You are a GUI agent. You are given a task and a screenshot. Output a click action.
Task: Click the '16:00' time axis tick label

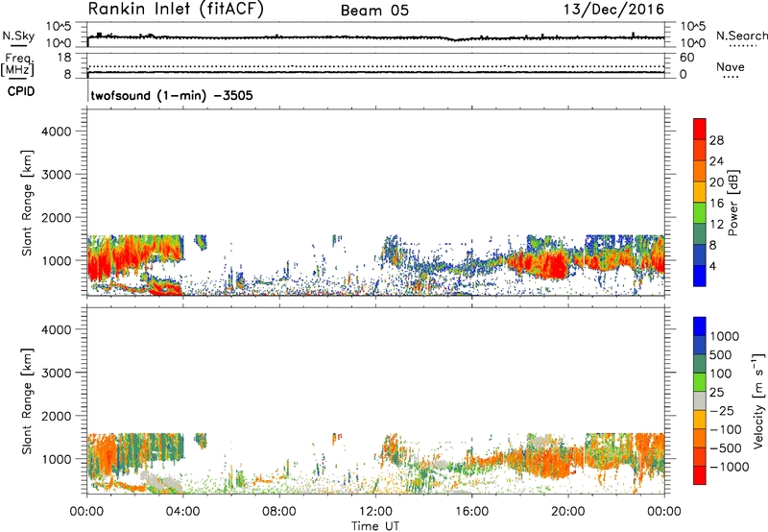coord(471,512)
